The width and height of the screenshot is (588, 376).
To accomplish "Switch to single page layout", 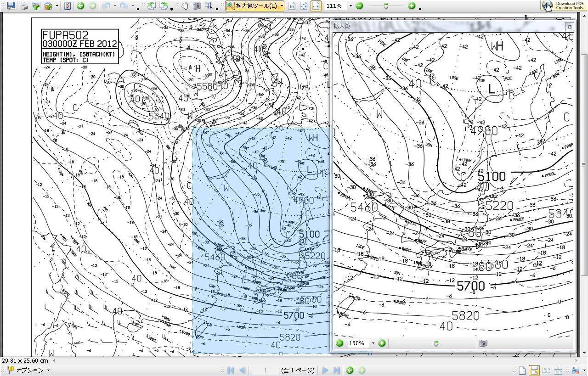I will tap(522, 370).
